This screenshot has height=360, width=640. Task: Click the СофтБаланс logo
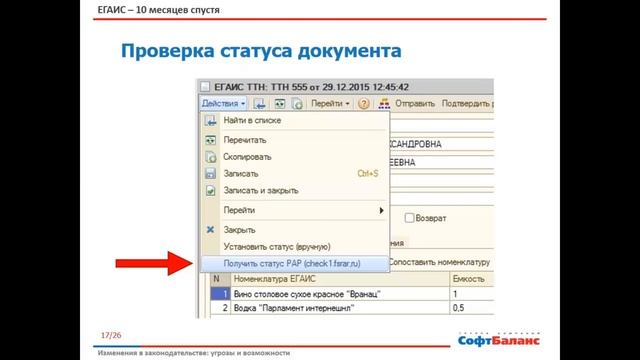click(499, 339)
